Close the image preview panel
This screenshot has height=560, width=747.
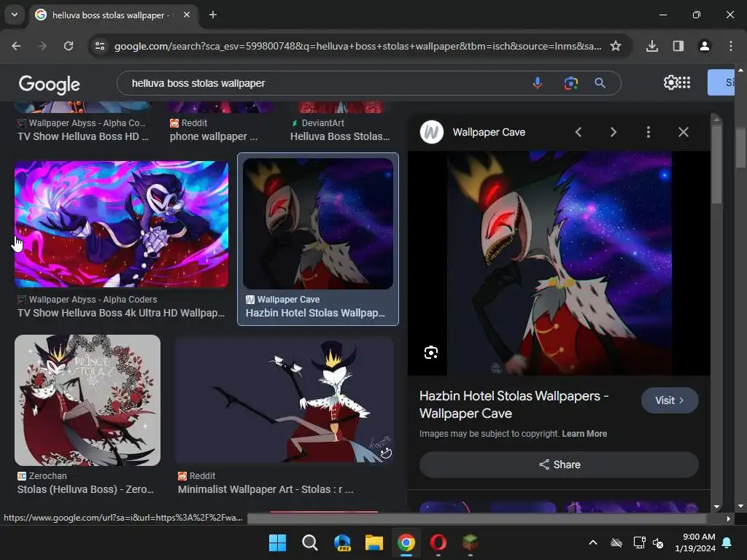click(x=683, y=132)
